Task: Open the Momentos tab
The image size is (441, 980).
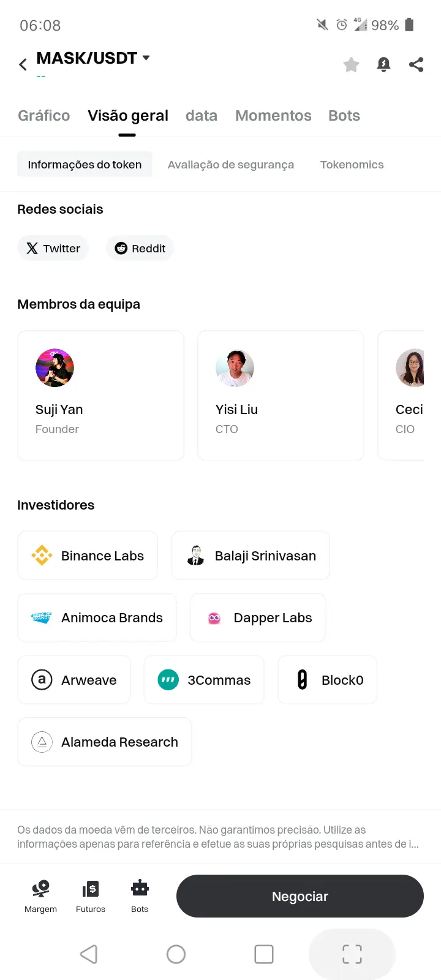Action: pyautogui.click(x=273, y=116)
